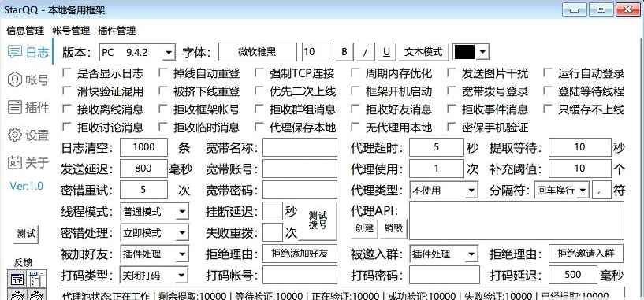Open the 版本 PC 9.4.2 dropdown

pos(137,52)
